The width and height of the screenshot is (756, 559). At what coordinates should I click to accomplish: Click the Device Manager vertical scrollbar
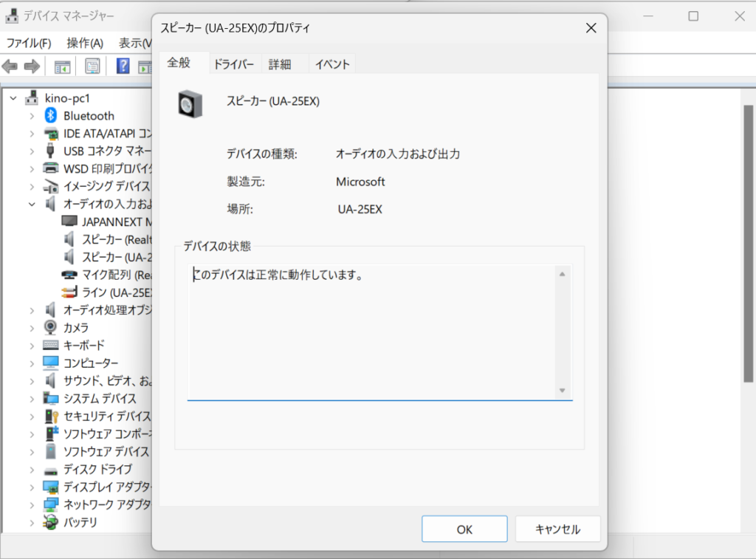748,243
